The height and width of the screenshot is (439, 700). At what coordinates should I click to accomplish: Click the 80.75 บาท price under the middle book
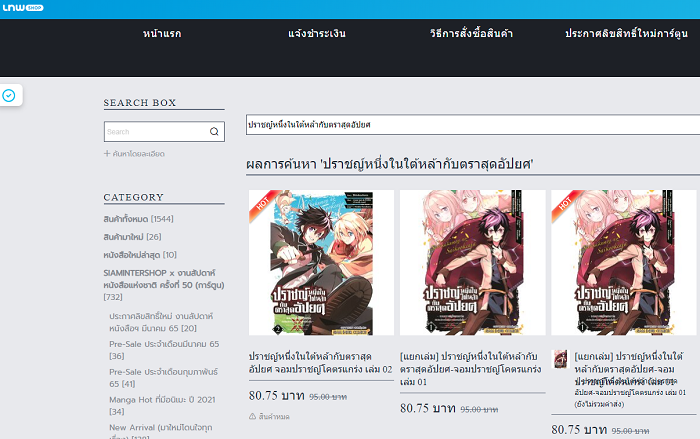click(428, 408)
